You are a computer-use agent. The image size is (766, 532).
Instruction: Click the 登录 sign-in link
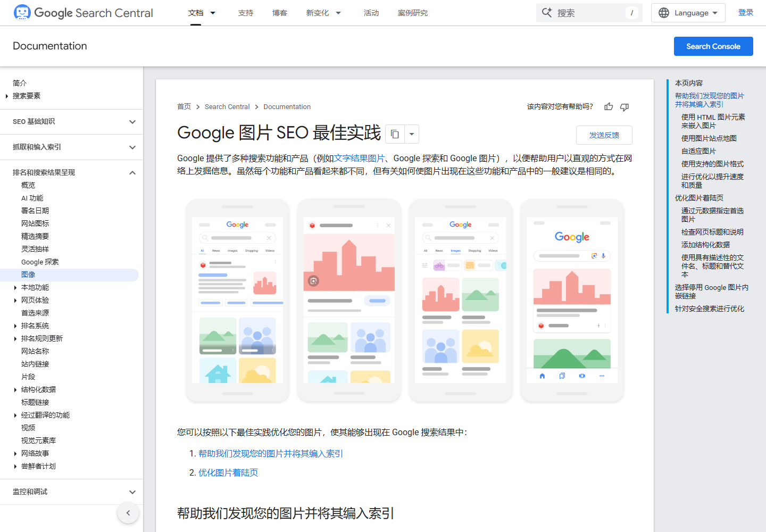[x=746, y=13]
